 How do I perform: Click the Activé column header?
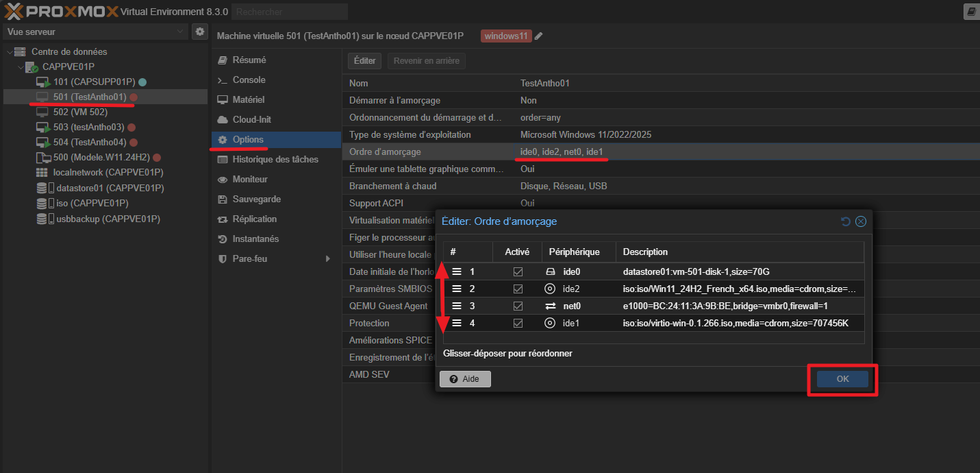518,252
